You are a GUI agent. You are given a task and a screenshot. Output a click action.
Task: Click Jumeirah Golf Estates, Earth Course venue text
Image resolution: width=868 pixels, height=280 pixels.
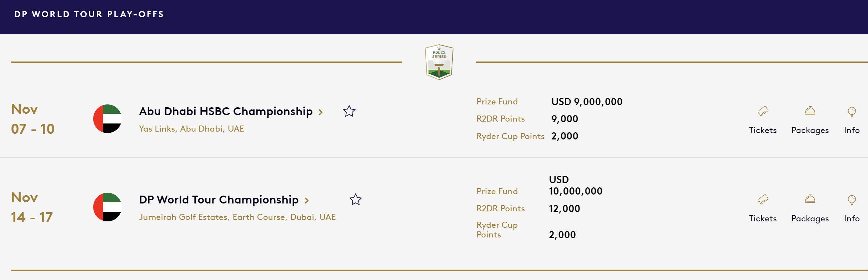pyautogui.click(x=237, y=217)
